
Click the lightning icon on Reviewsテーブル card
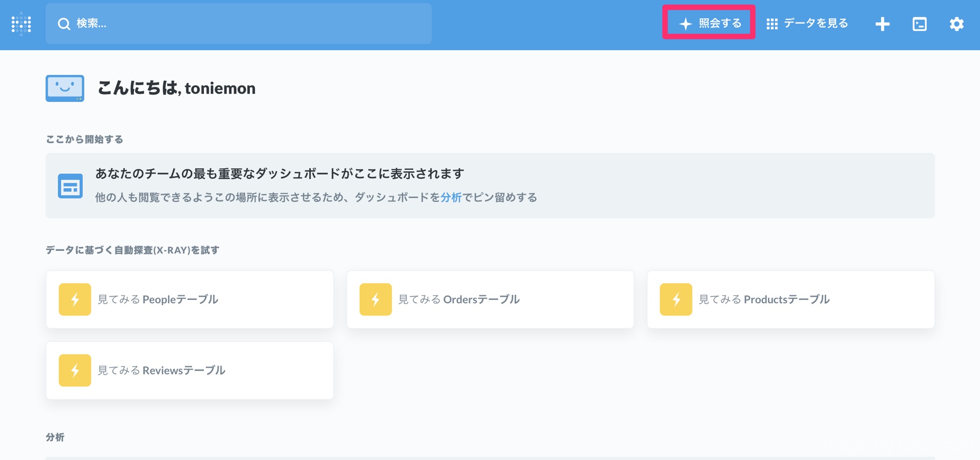75,370
